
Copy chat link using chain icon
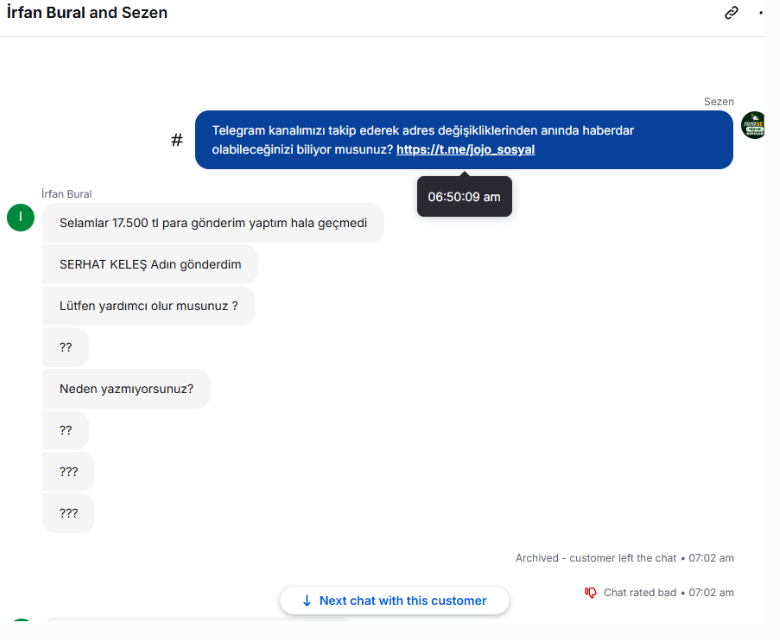(x=731, y=12)
